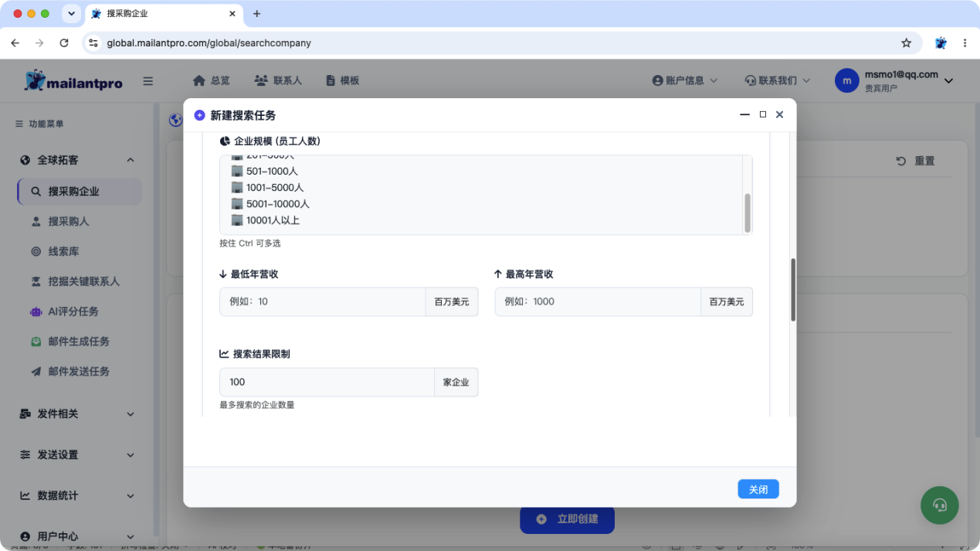Open the 总览 home tab

212,80
